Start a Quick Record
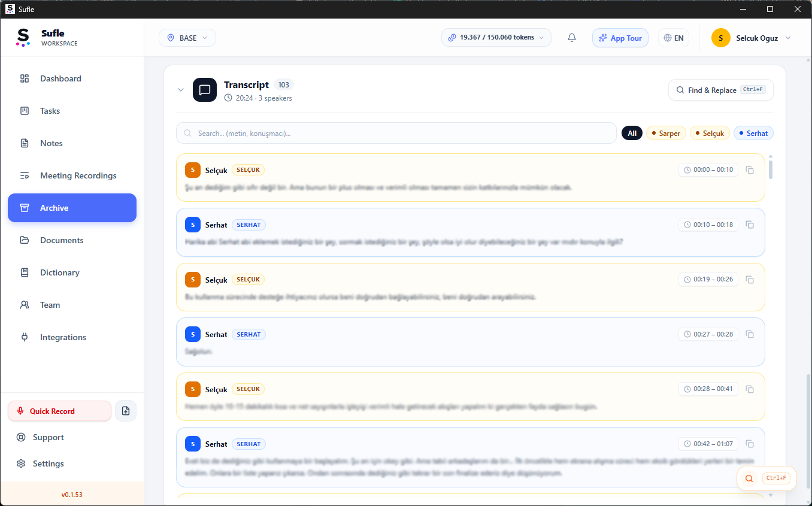The width and height of the screenshot is (812, 506). (59, 411)
